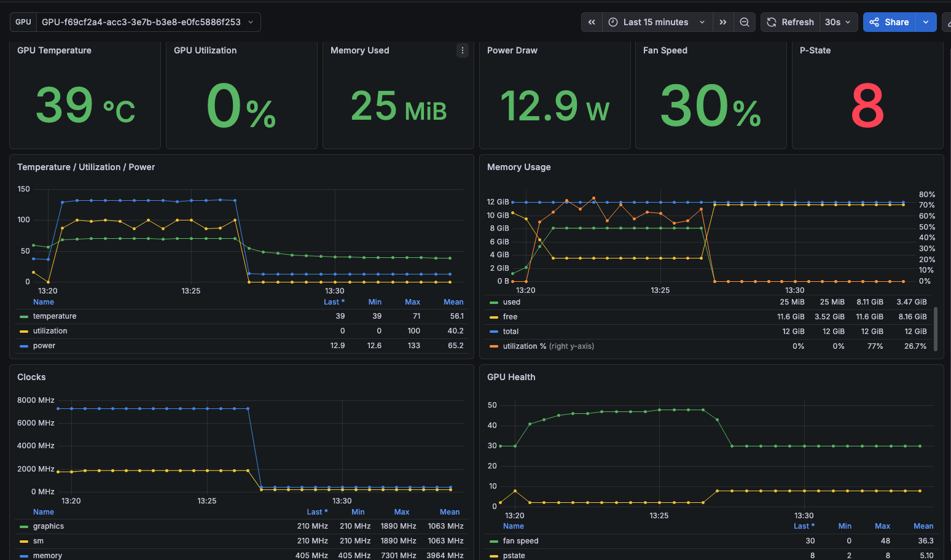The width and height of the screenshot is (951, 560).
Task: Toggle the fan speed series in GPU Health legend
Action: [x=520, y=541]
